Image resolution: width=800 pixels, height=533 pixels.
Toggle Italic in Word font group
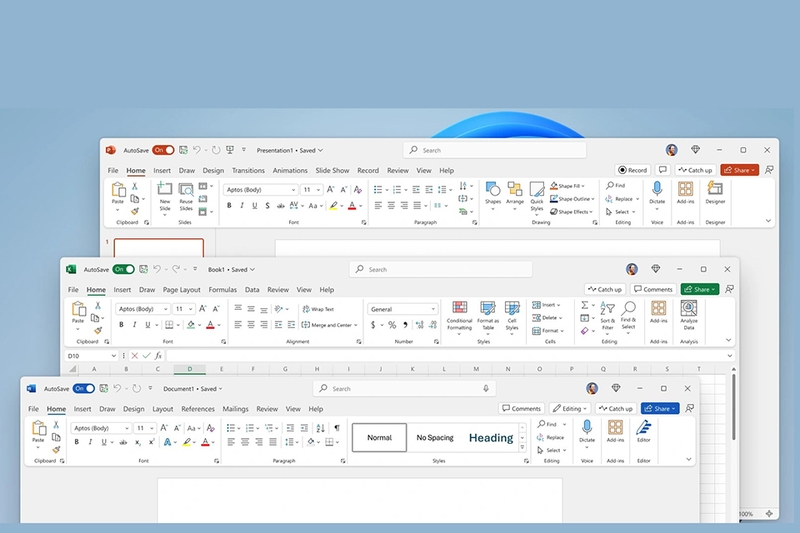(90, 442)
